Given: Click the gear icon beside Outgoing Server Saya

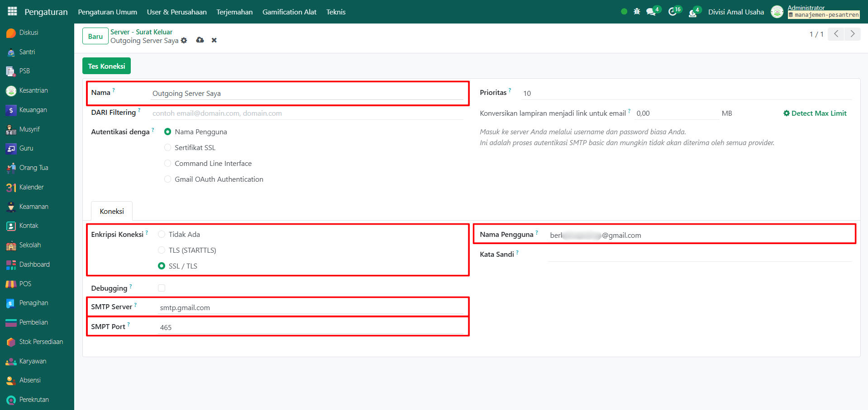Looking at the screenshot, I should point(184,41).
